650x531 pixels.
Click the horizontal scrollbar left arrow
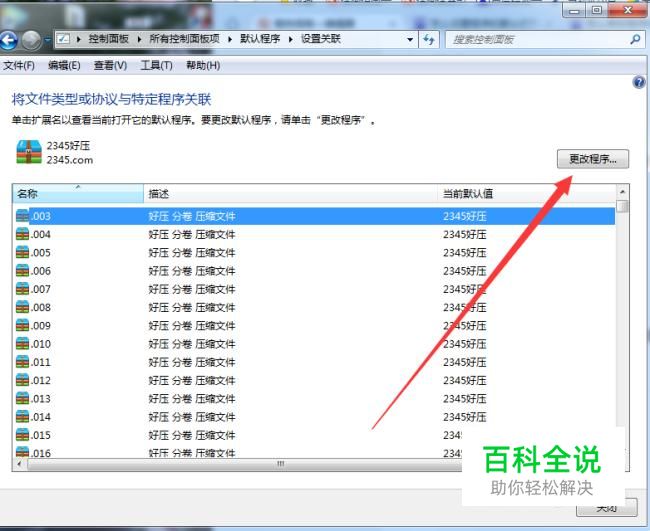point(19,464)
